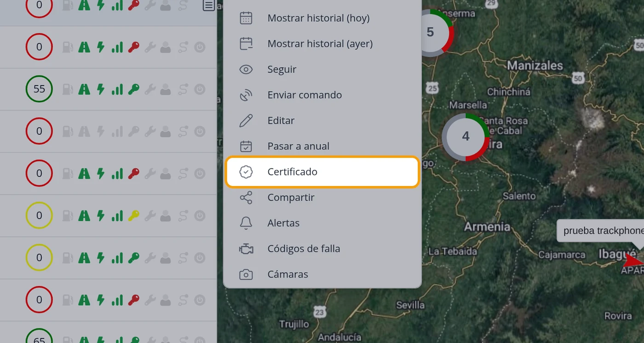Viewport: 644px width, 343px height.
Task: Select Pasar a anual menu entry
Action: [322, 146]
